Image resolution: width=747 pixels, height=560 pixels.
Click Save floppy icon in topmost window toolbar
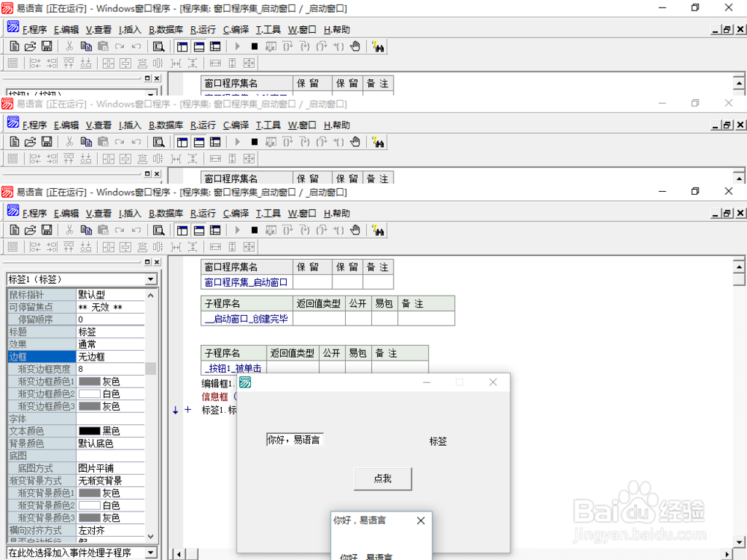coord(46,46)
